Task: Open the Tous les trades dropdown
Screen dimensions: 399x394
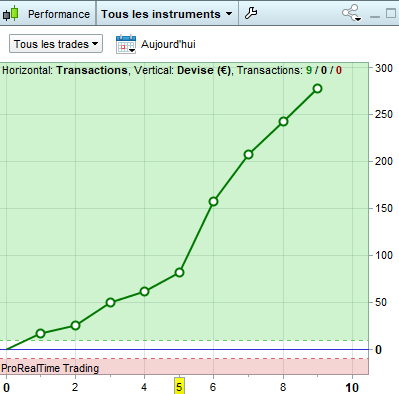Action: click(56, 44)
